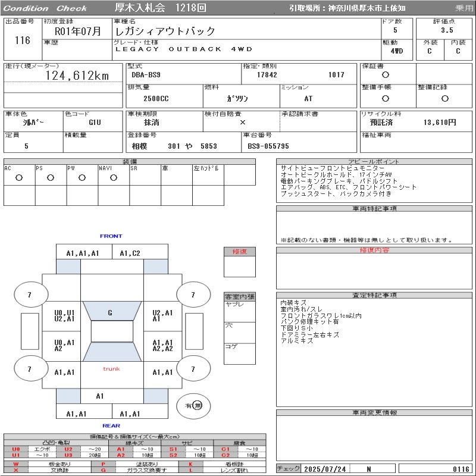Click the circle mark under 保証書
This screenshot has width=476, height=476.
pyautogui.click(x=386, y=75)
